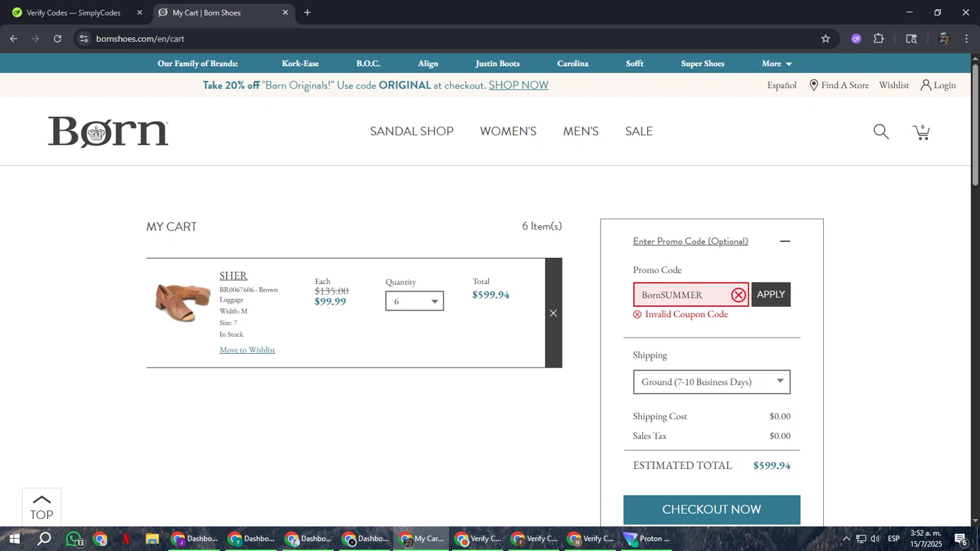Click Enter Promo Code (Optional) link
The width and height of the screenshot is (980, 551).
[691, 242]
